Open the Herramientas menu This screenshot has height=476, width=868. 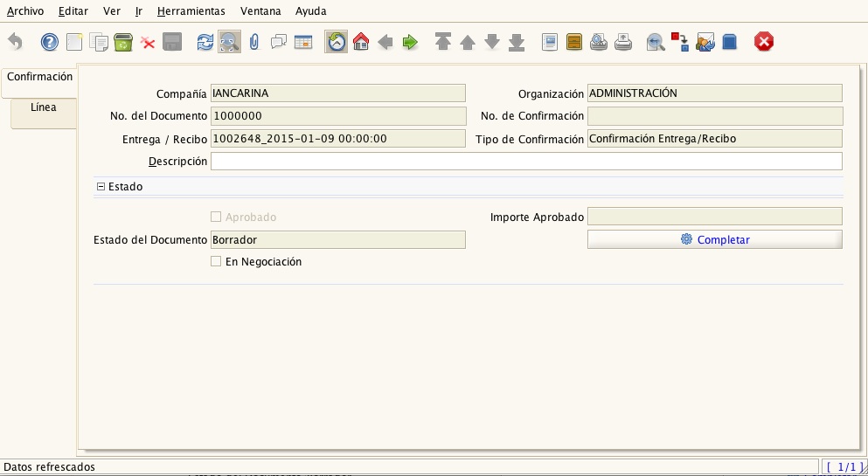pos(191,11)
